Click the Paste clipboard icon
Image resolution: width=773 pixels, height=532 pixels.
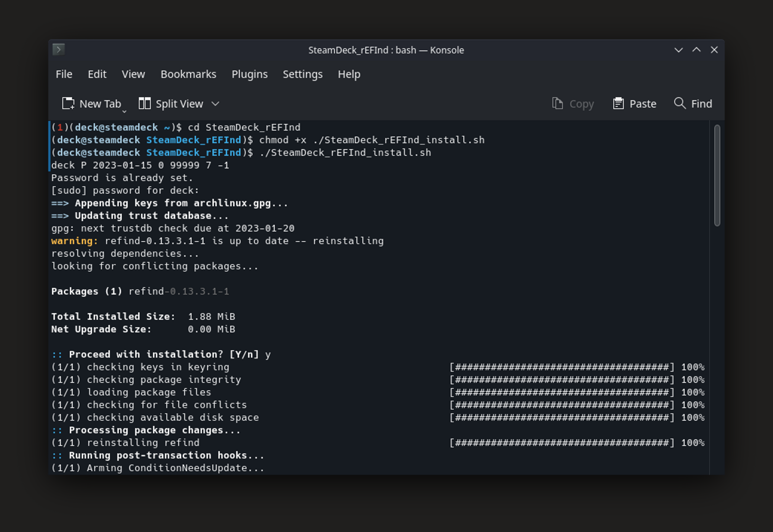tap(618, 104)
